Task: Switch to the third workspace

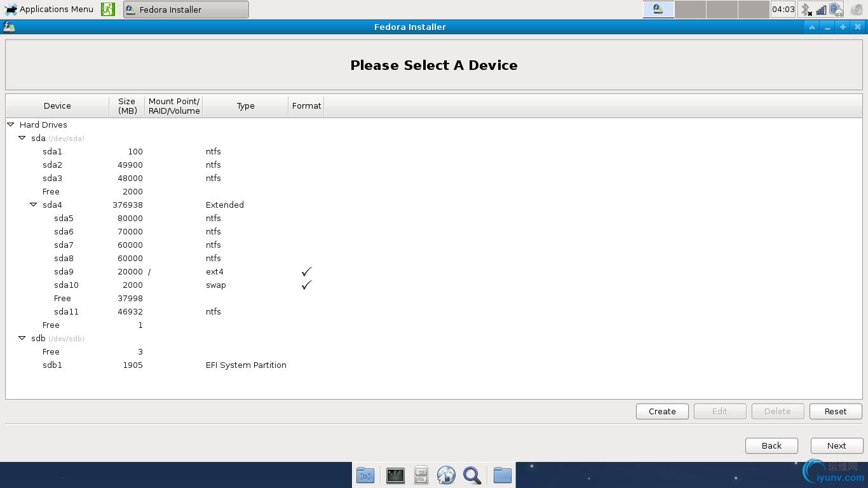Action: pos(722,10)
